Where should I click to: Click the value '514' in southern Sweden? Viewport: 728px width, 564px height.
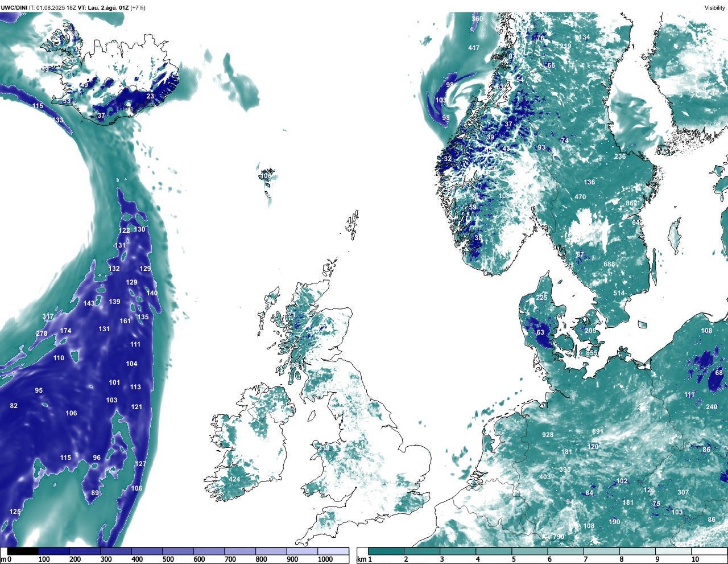[619, 294]
